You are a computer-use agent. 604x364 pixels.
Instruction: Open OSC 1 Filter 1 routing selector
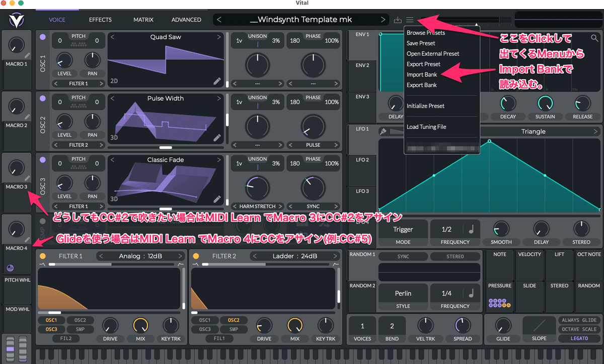[79, 84]
